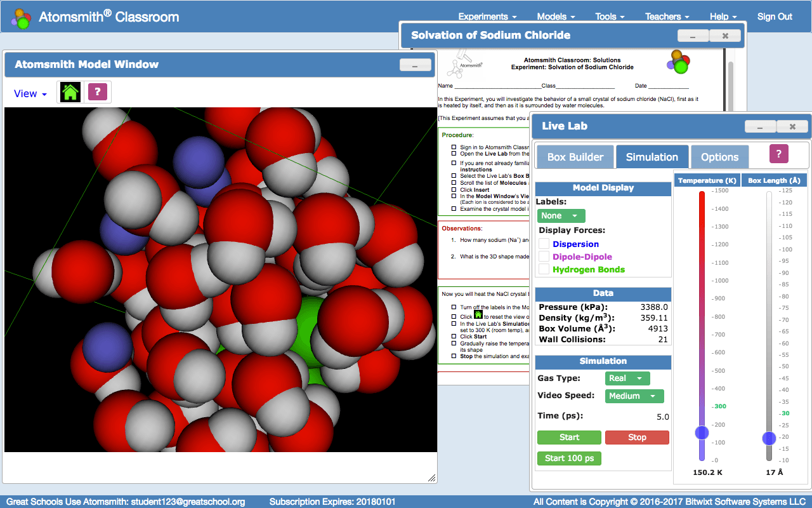
Task: Click the Name blank on the experiment sheet
Action: coord(497,86)
